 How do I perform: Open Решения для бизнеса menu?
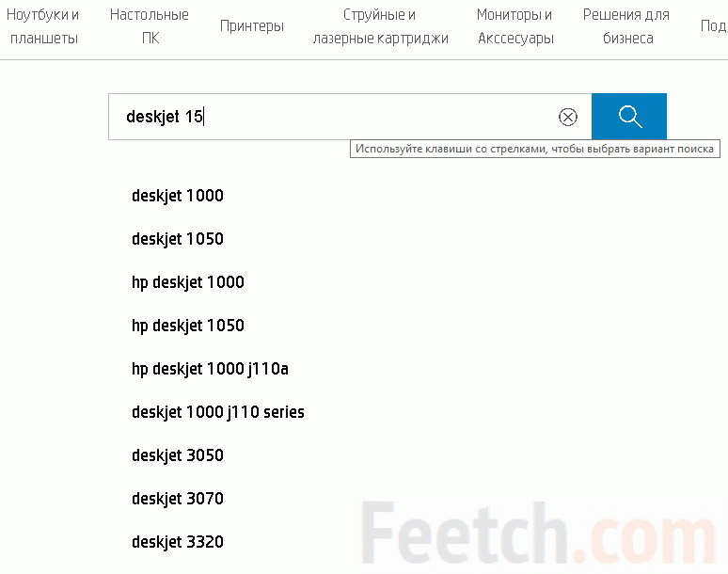[626, 27]
